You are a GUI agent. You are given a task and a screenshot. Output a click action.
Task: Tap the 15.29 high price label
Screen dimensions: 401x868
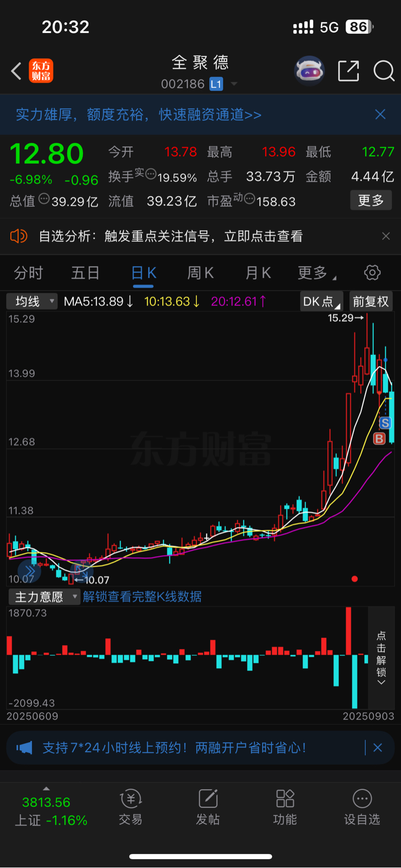(345, 317)
